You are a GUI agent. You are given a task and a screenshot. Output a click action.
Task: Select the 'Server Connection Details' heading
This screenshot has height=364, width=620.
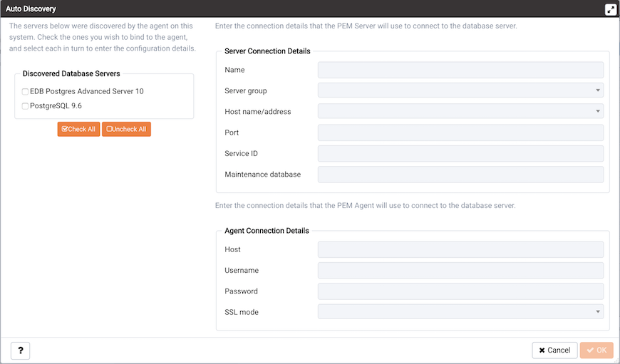pos(267,51)
